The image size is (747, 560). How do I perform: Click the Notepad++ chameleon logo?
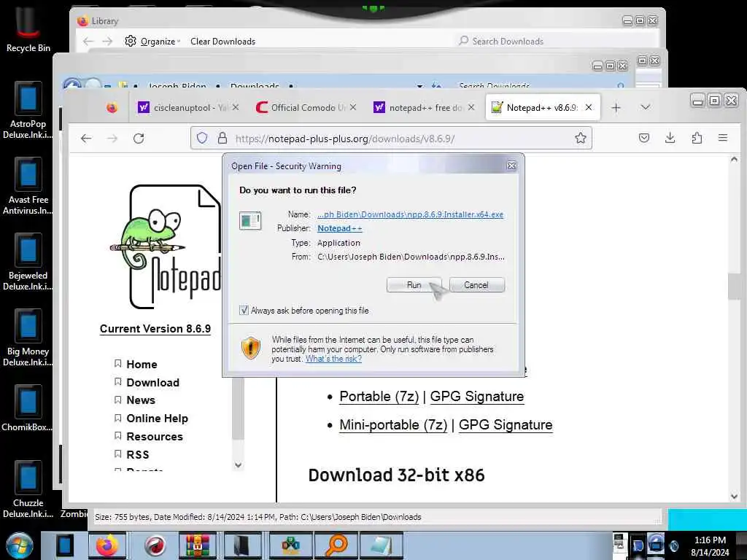[166, 246]
